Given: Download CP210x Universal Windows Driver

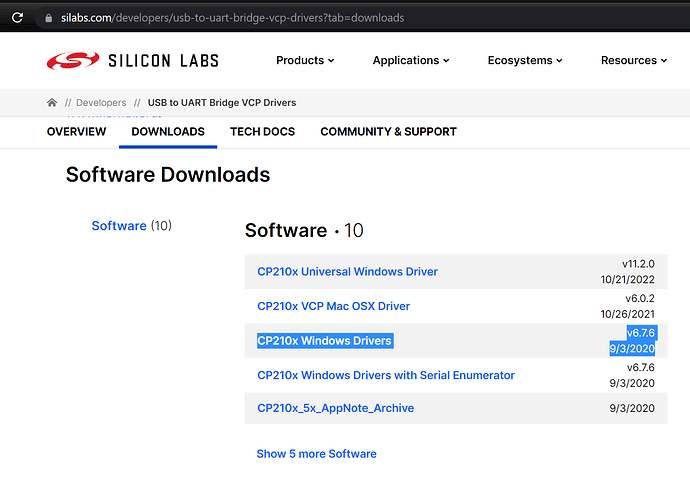Looking at the screenshot, I should (347, 271).
